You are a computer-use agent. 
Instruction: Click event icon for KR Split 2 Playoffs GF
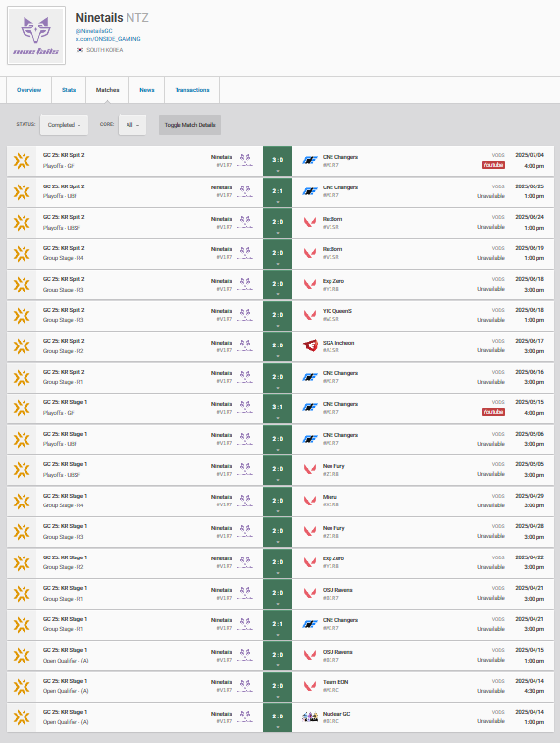tap(22, 161)
